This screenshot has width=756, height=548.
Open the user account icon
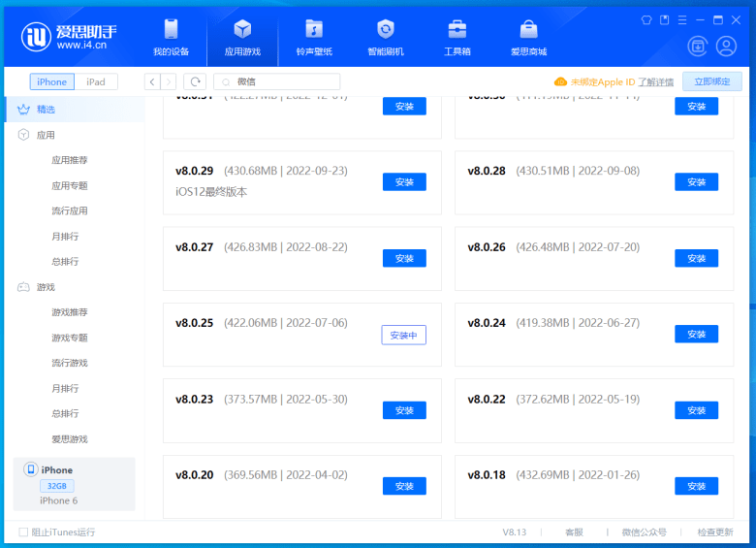(x=726, y=47)
